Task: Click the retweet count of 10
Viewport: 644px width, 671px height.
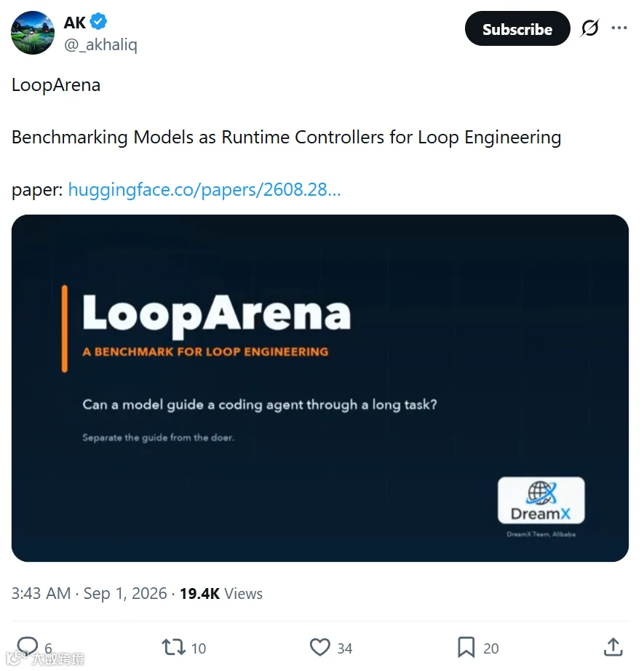Action: (x=199, y=648)
